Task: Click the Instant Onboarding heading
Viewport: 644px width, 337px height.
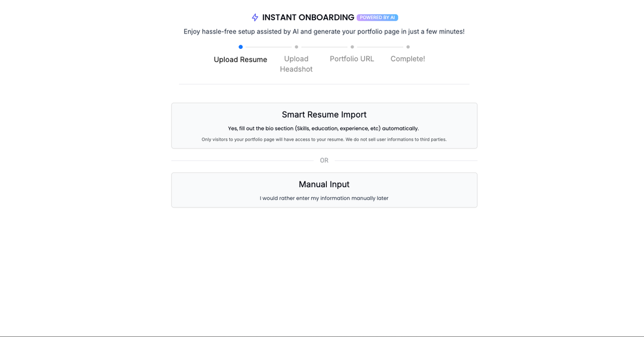Action: click(x=308, y=18)
